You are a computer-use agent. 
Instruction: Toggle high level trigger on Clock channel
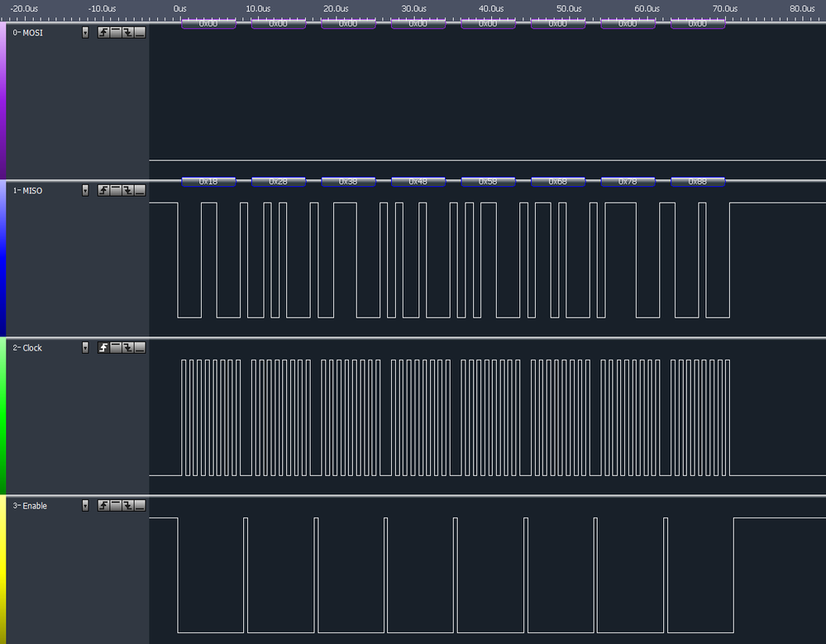pos(115,347)
